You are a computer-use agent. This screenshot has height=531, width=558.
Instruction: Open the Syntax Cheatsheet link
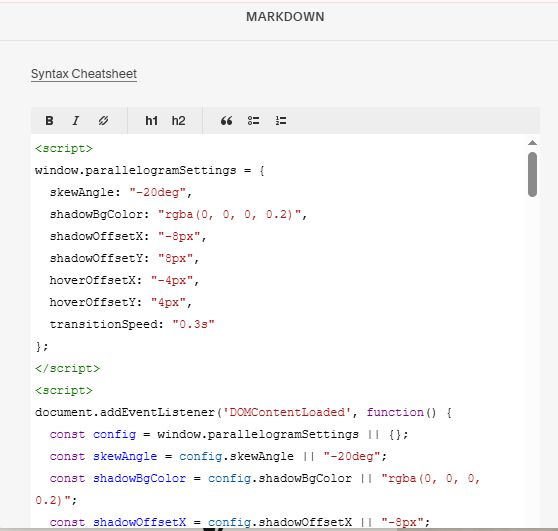pyautogui.click(x=84, y=74)
